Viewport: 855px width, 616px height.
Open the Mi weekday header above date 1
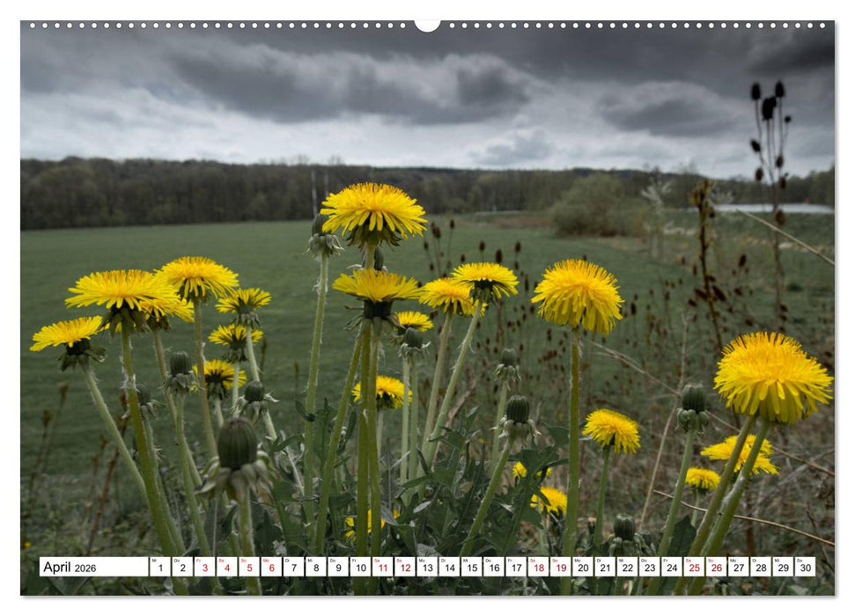(x=156, y=558)
